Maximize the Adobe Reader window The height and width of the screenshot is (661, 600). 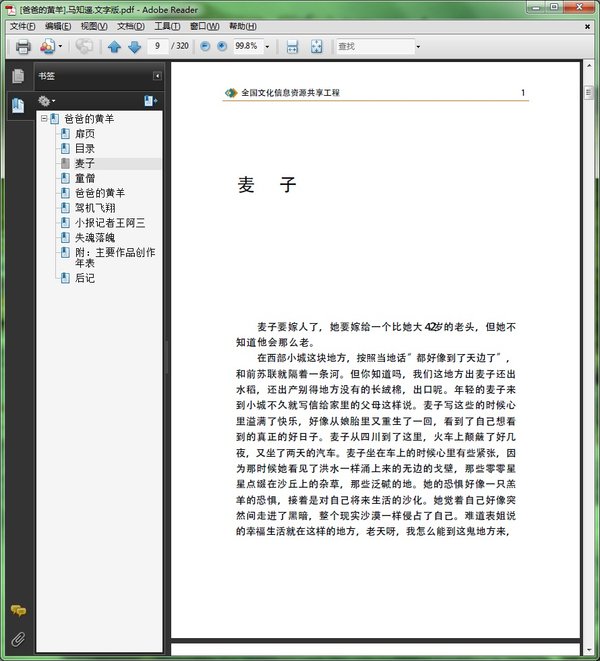[x=555, y=7]
